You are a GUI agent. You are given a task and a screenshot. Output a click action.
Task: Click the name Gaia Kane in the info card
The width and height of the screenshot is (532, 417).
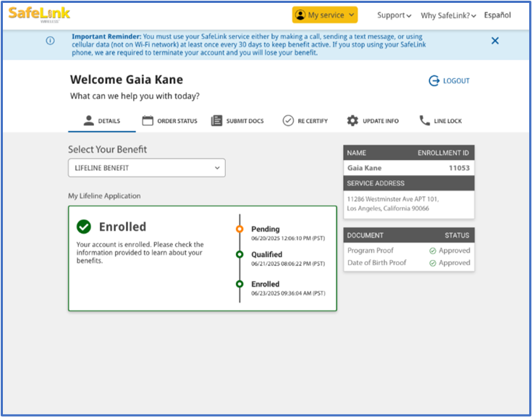click(x=364, y=168)
